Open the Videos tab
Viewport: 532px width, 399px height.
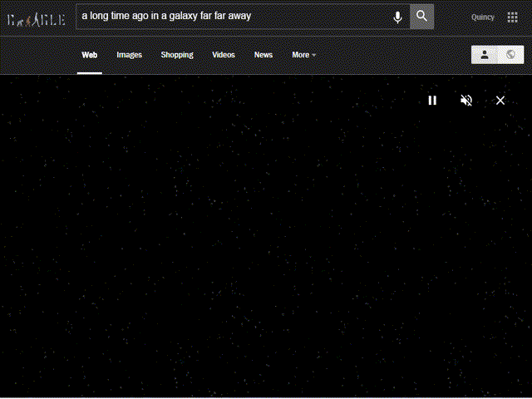224,55
